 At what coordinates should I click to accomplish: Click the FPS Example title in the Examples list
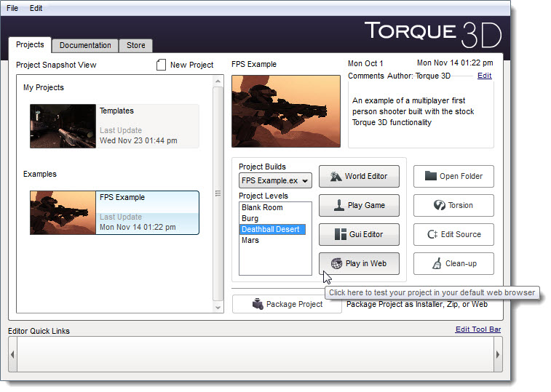122,197
